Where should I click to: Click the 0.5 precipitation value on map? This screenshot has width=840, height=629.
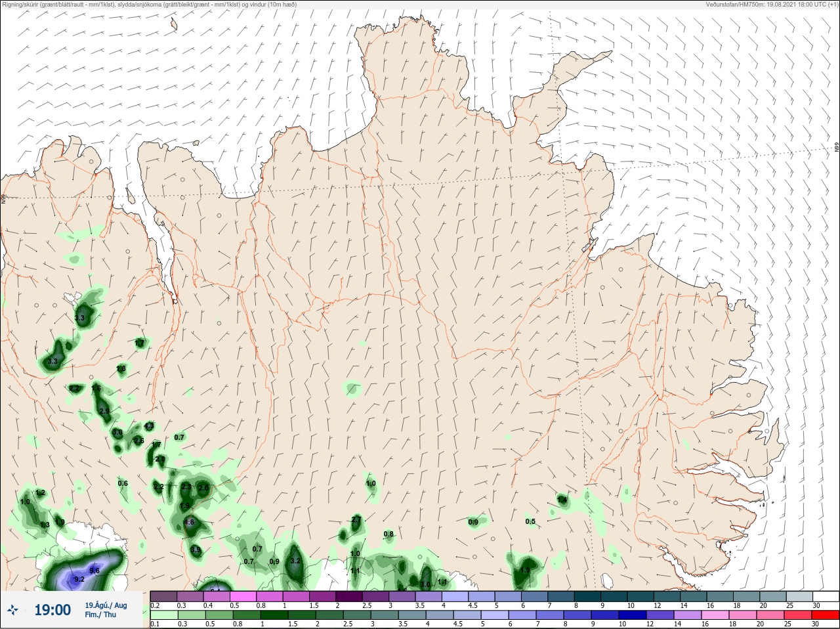[530, 522]
